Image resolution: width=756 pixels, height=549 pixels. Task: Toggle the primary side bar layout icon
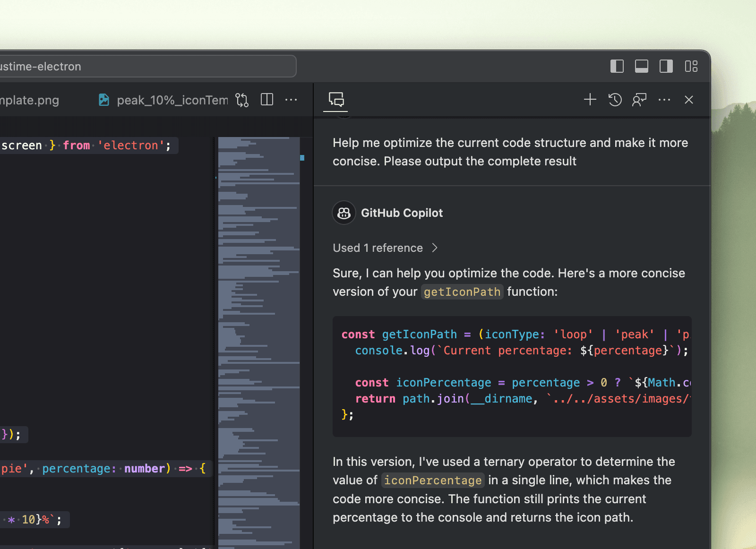point(617,66)
